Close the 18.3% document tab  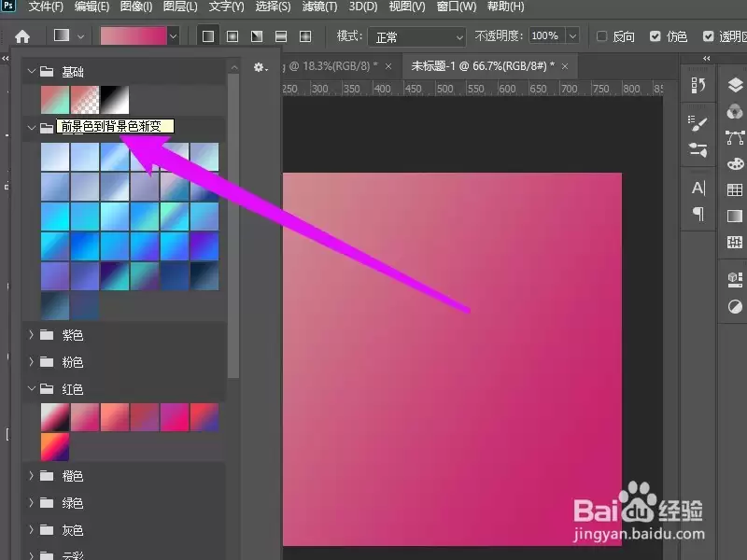click(x=388, y=66)
